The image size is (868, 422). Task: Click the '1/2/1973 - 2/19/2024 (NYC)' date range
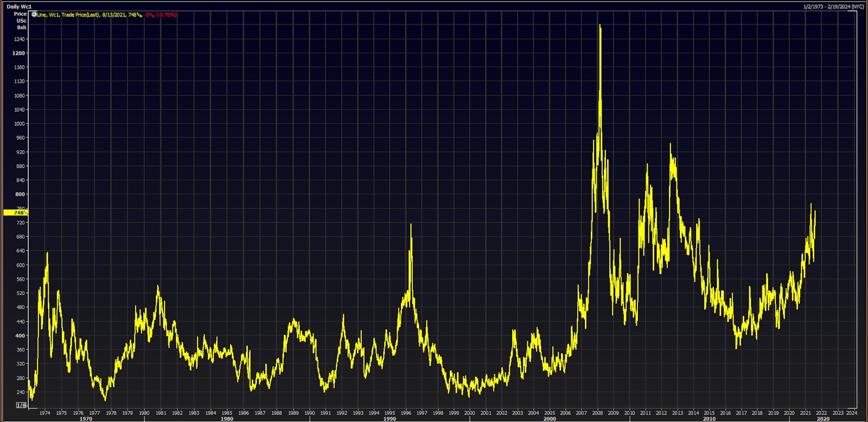(833, 7)
